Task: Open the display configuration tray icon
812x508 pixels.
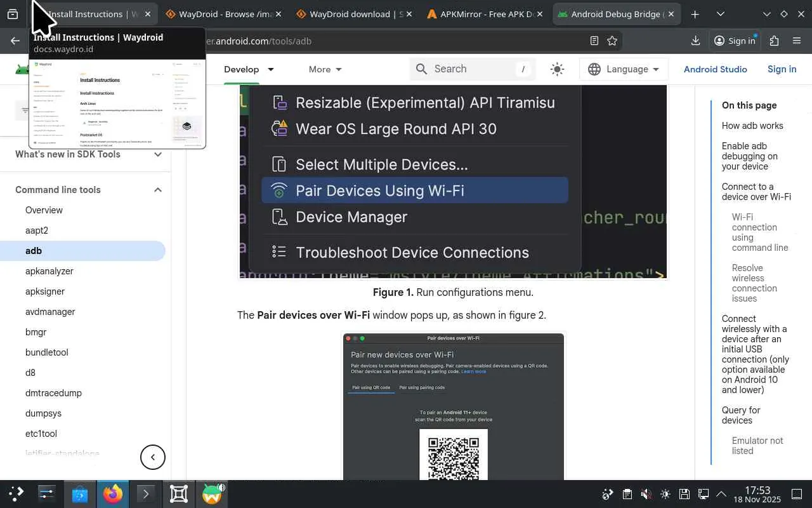Action: coord(703,494)
